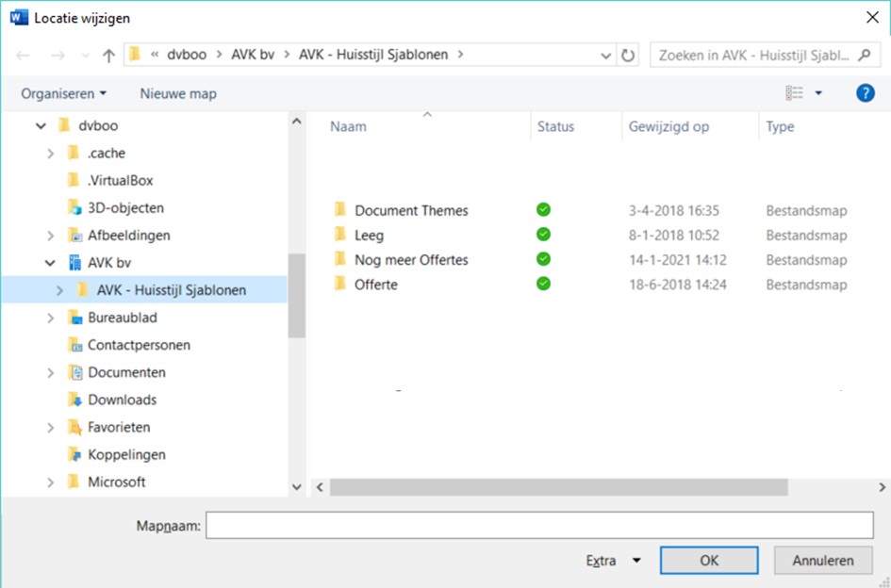
Task: Click the Mapnaam text field
Action: click(x=539, y=526)
